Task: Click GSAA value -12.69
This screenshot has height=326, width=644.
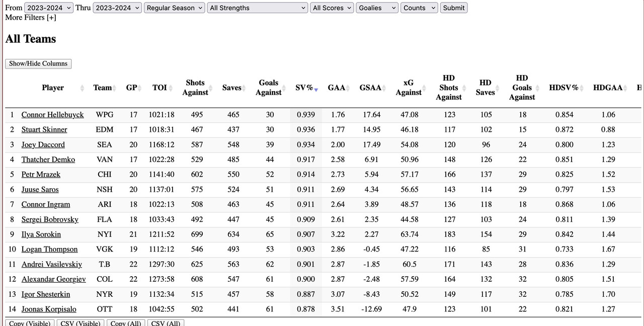Action: click(x=371, y=309)
